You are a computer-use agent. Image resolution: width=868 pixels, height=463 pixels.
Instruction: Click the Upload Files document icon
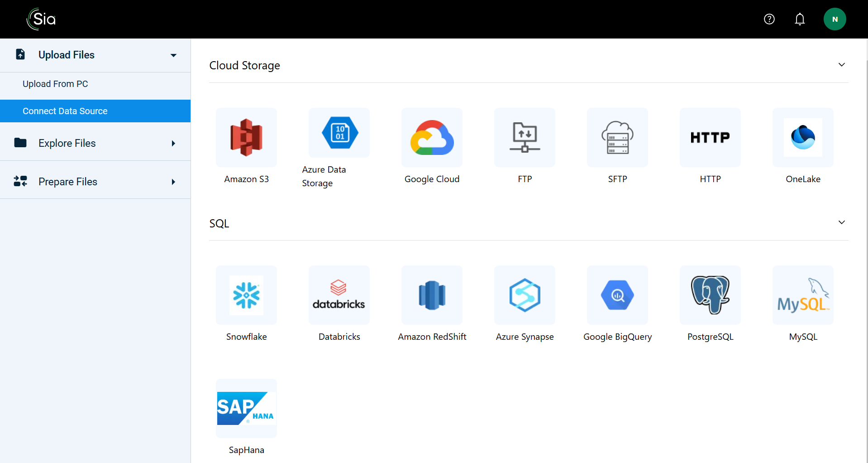[x=20, y=54]
